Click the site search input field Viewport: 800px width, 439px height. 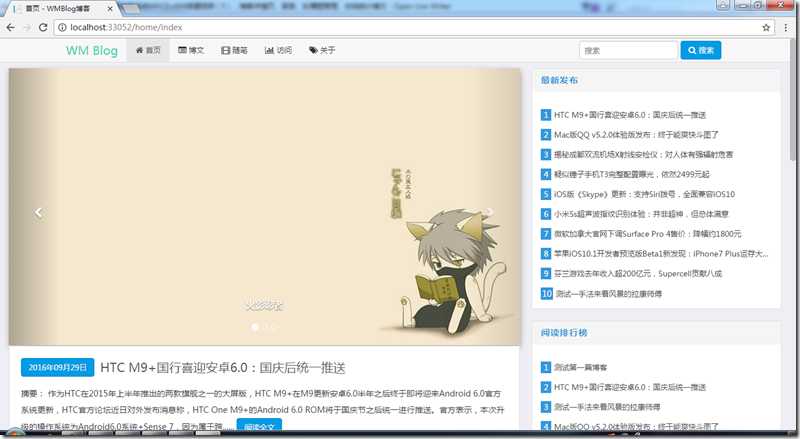coord(628,51)
